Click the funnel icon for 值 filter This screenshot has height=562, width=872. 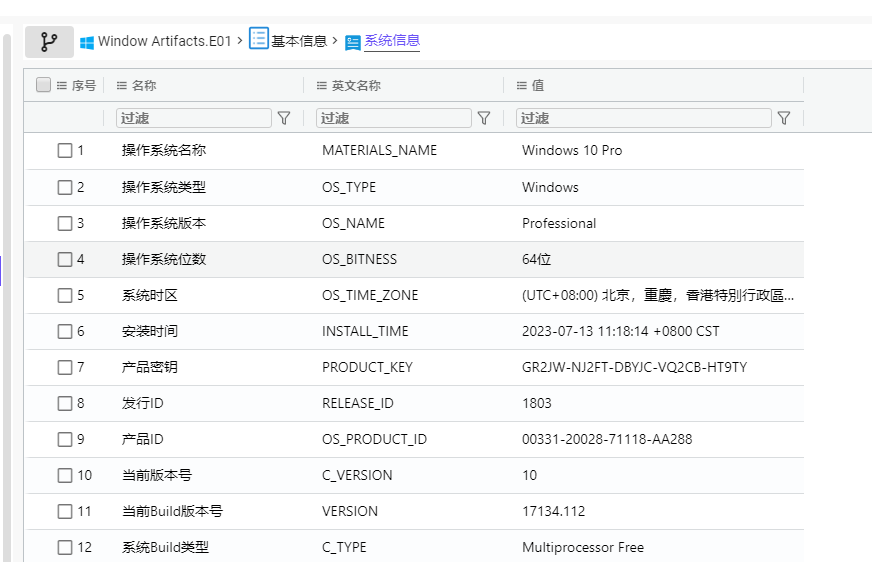click(784, 118)
